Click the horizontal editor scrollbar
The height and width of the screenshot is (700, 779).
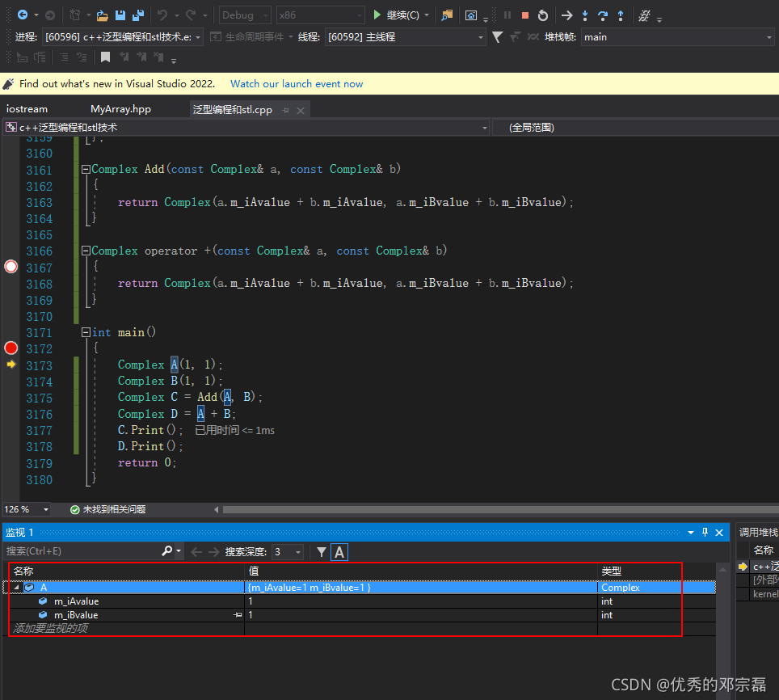pyautogui.click(x=500, y=509)
